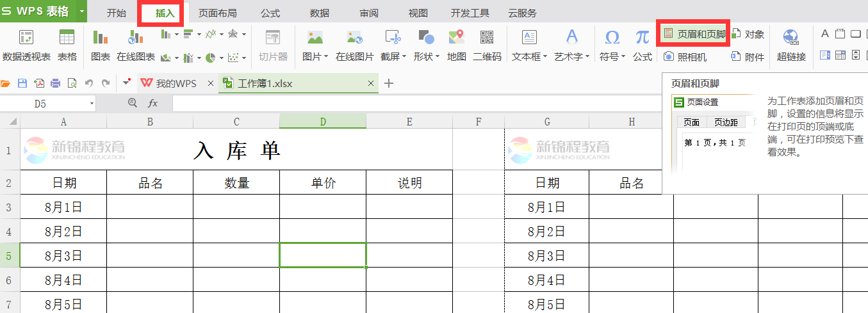The image size is (868, 313).
Task: Expand the 艺术字 word art dropdown
Action: 587,57
